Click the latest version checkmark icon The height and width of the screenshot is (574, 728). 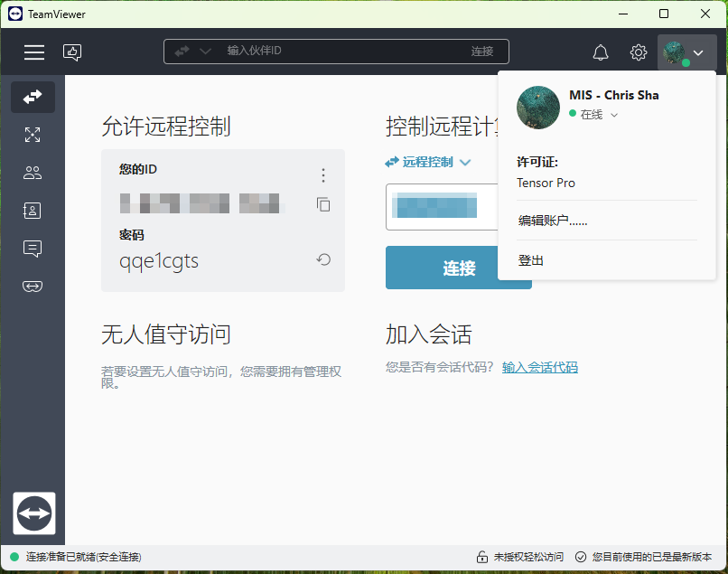coord(581,557)
